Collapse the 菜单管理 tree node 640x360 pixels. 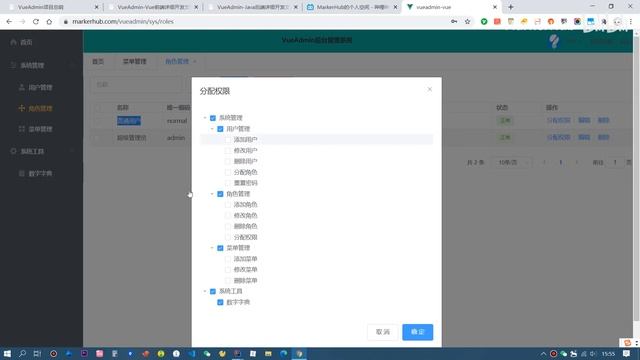(x=212, y=248)
